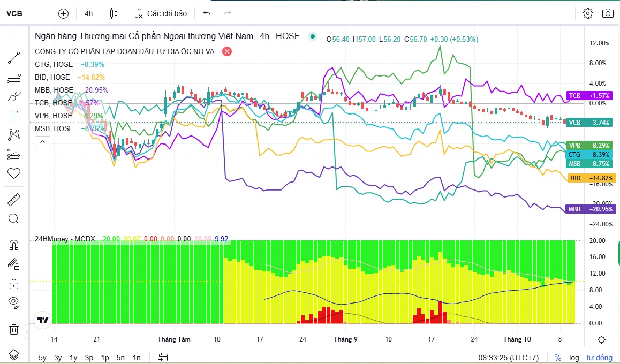Set the date range to 3p
This screenshot has height=364, width=620.
[89, 358]
